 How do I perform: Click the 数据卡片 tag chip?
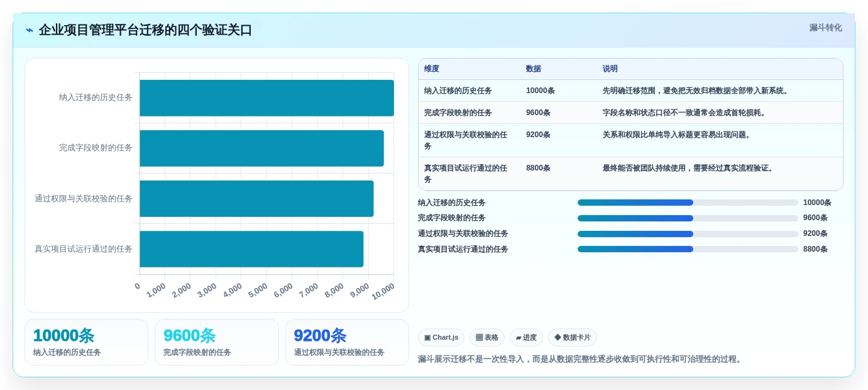click(573, 338)
